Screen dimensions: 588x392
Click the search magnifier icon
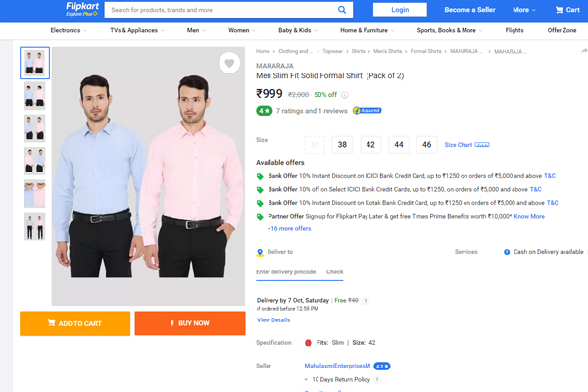pyautogui.click(x=343, y=10)
